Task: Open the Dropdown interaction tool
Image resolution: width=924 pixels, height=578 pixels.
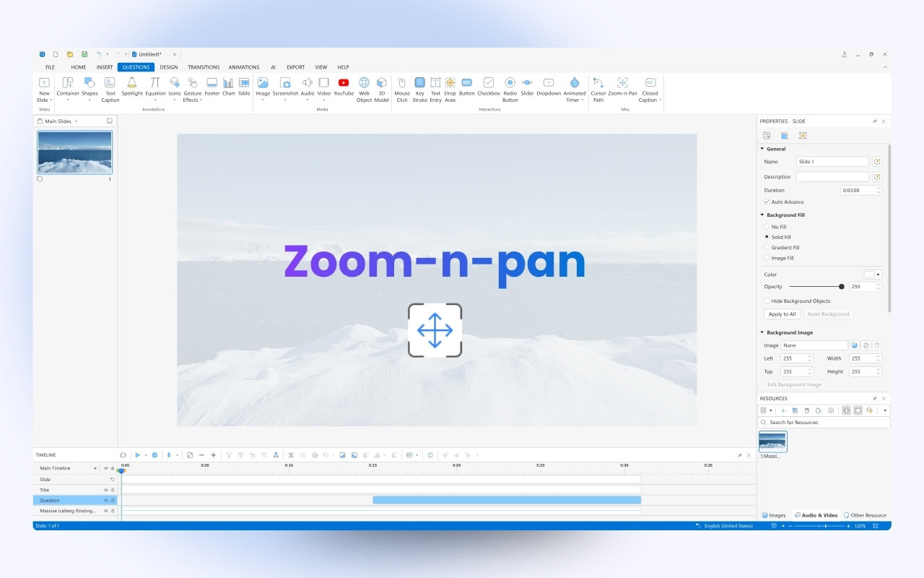Action: tap(549, 87)
